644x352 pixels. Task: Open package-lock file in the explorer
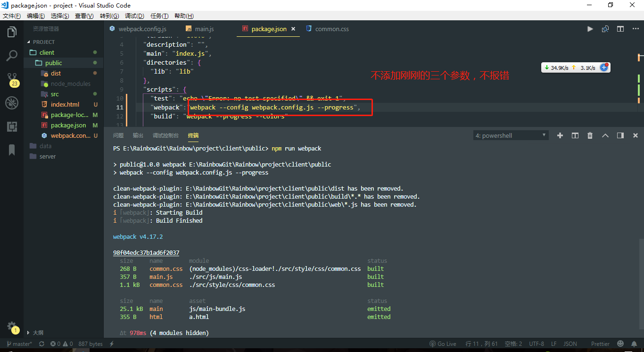coord(64,115)
